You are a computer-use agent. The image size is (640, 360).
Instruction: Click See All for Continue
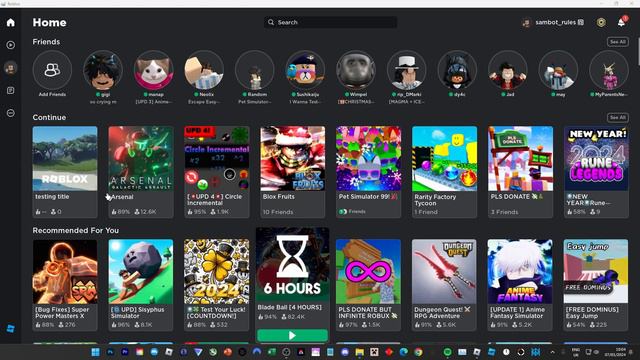(618, 118)
